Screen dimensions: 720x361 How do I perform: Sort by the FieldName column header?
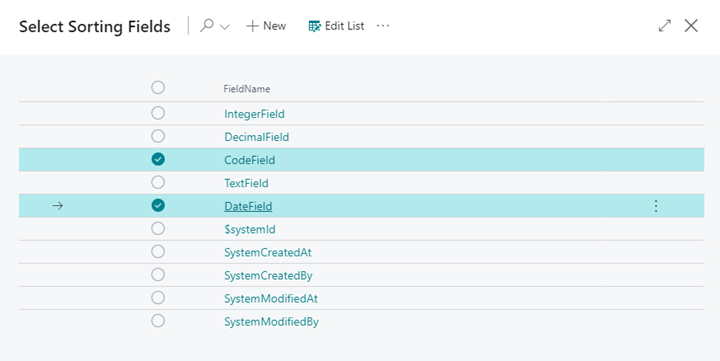click(x=247, y=89)
